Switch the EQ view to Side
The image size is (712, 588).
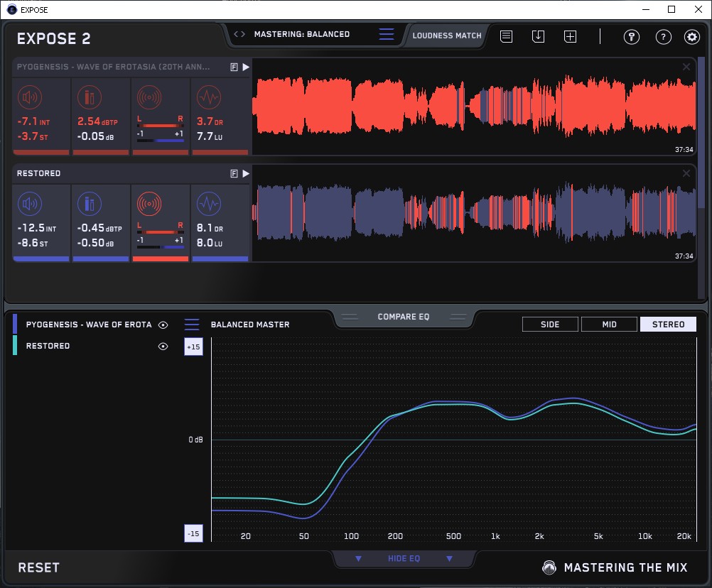551,325
